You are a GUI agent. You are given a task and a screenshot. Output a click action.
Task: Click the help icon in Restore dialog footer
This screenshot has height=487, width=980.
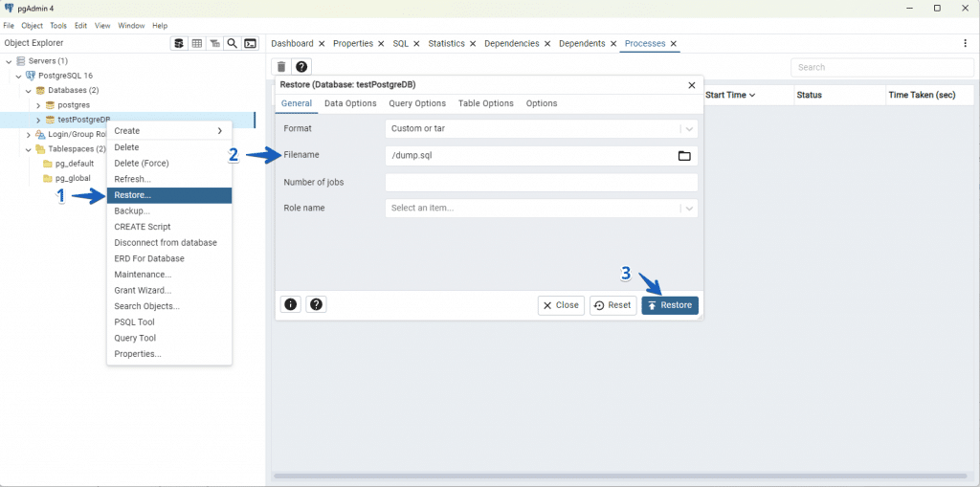tap(316, 304)
